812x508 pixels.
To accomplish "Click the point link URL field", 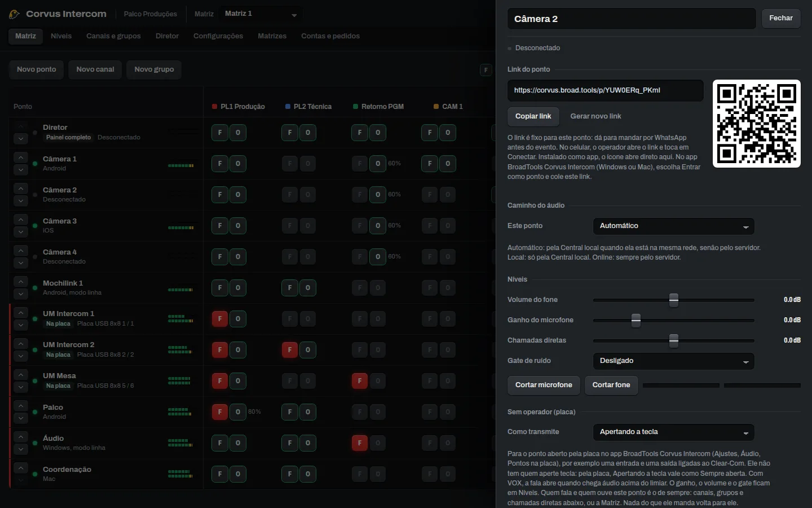I will [x=606, y=90].
